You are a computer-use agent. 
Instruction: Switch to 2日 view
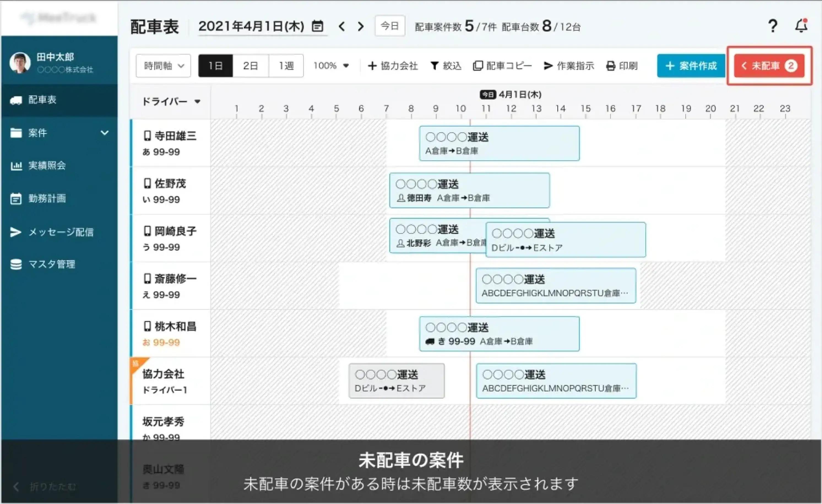pyautogui.click(x=251, y=66)
